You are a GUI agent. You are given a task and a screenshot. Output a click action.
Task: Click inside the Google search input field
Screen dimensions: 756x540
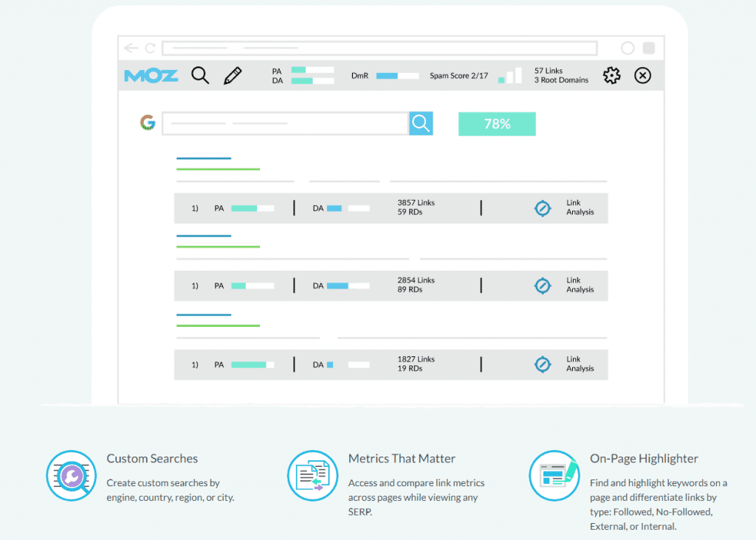(284, 123)
